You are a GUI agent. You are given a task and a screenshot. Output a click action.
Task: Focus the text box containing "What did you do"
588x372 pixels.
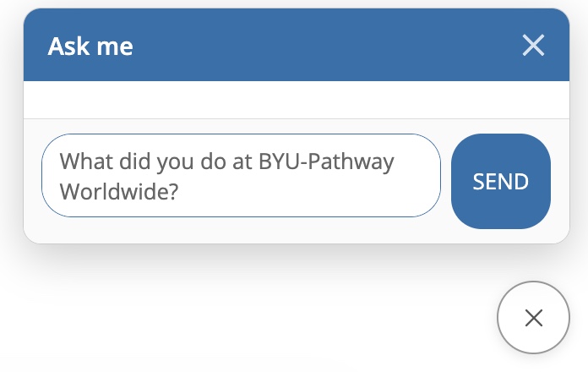(x=241, y=175)
